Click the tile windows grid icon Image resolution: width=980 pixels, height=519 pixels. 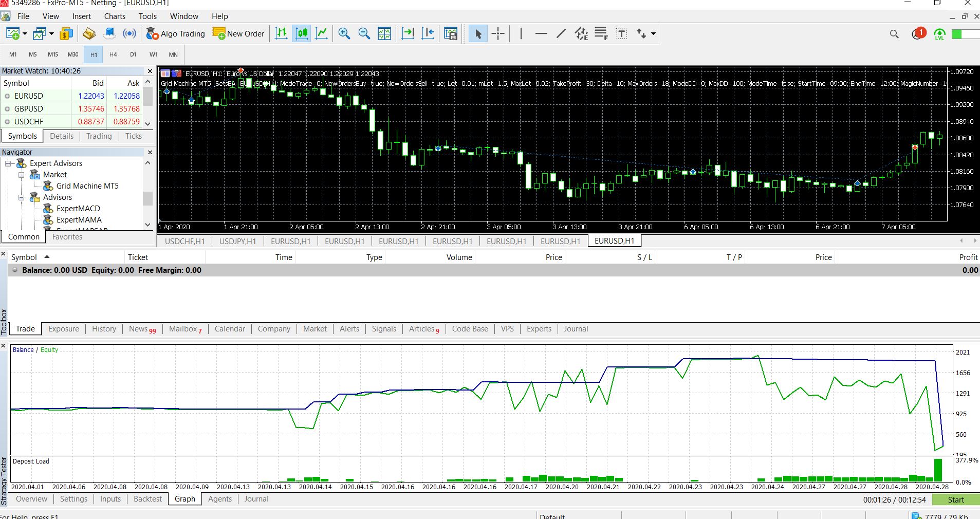pos(384,34)
